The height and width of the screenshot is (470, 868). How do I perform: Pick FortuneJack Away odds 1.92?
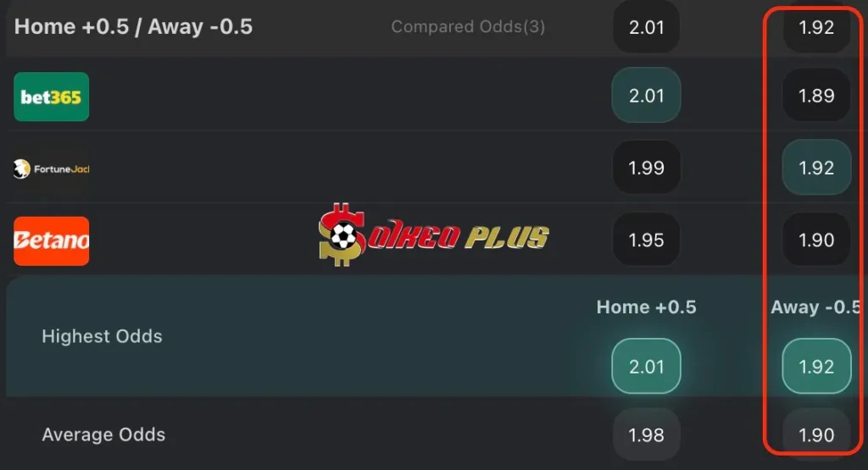pos(816,168)
